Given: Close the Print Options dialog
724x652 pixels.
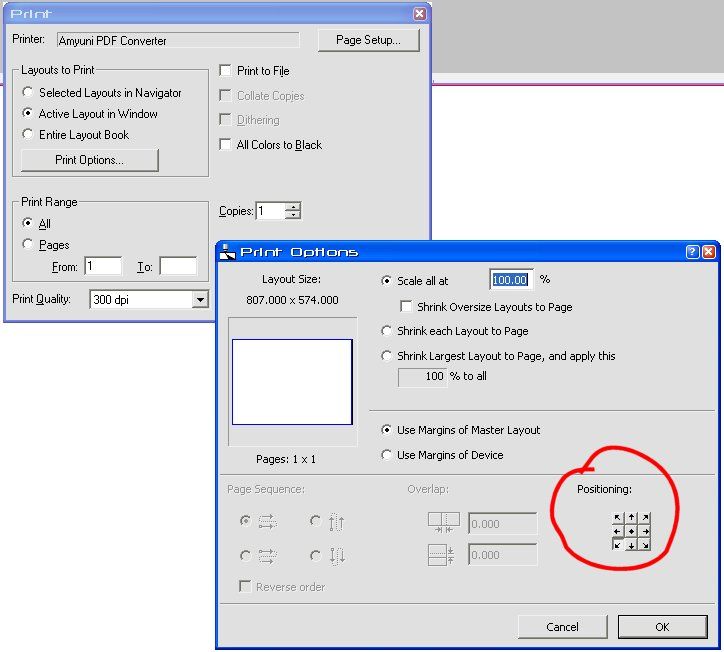Looking at the screenshot, I should (709, 252).
